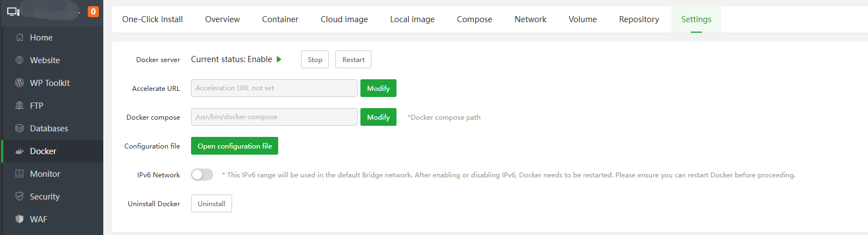Click the Docker whale icon
868x235 pixels.
20,151
